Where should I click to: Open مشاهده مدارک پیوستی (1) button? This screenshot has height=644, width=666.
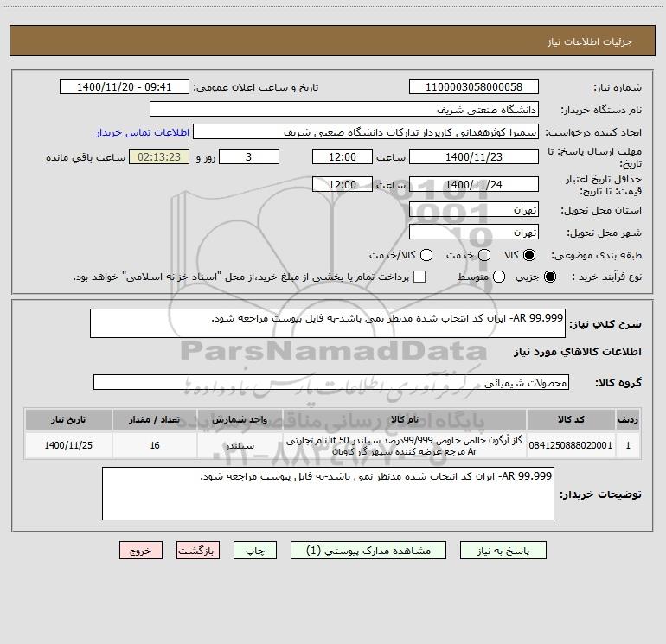[368, 550]
